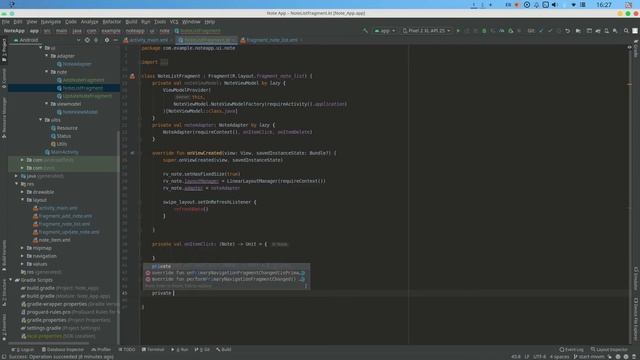640x360 pixels.
Task: Click the Make Project hammer icon
Action: (x=365, y=31)
